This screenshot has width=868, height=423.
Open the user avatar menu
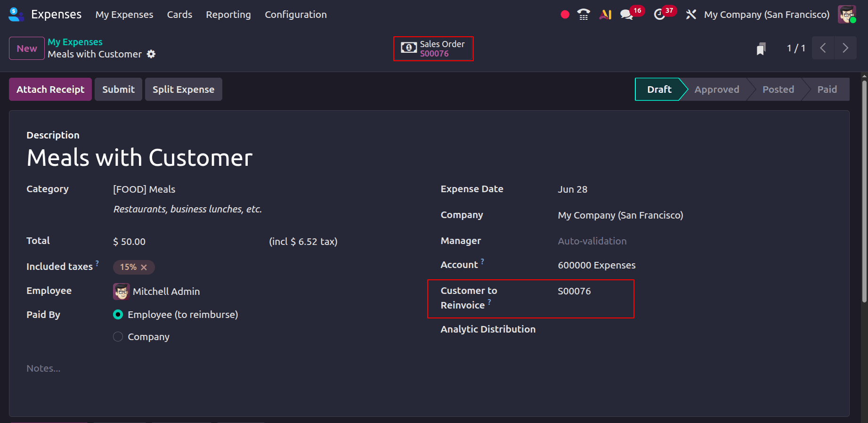(x=847, y=15)
